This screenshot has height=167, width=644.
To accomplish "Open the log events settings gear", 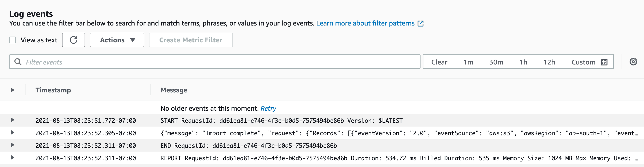I will click(x=633, y=62).
